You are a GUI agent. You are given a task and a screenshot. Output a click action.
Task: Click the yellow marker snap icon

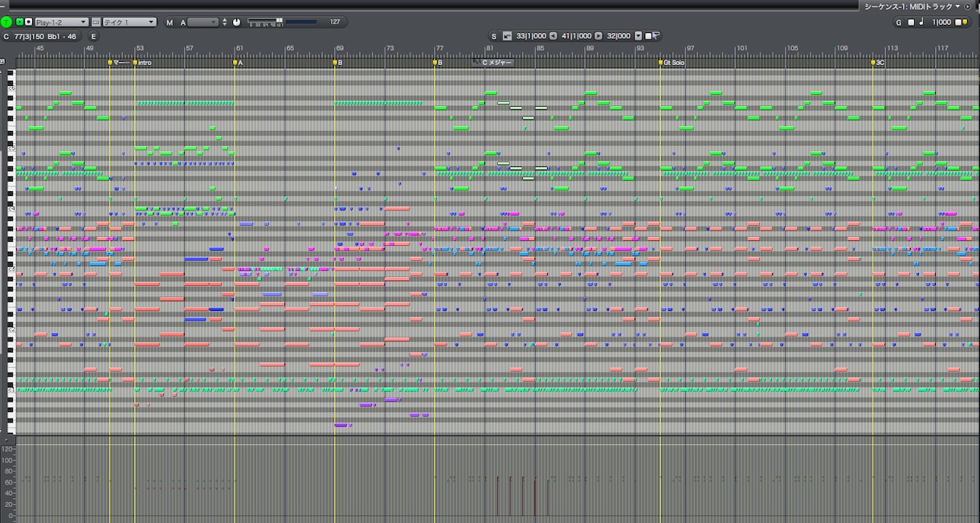coord(965,22)
